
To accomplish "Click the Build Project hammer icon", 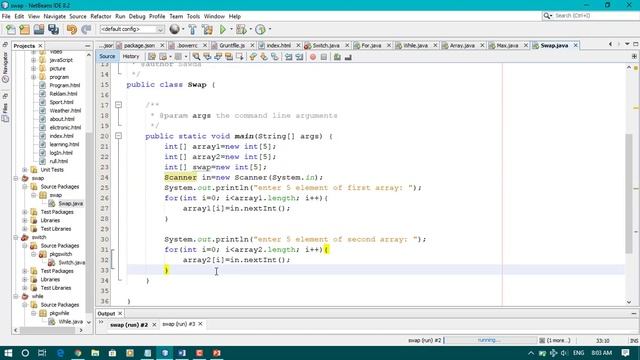I will [192, 29].
